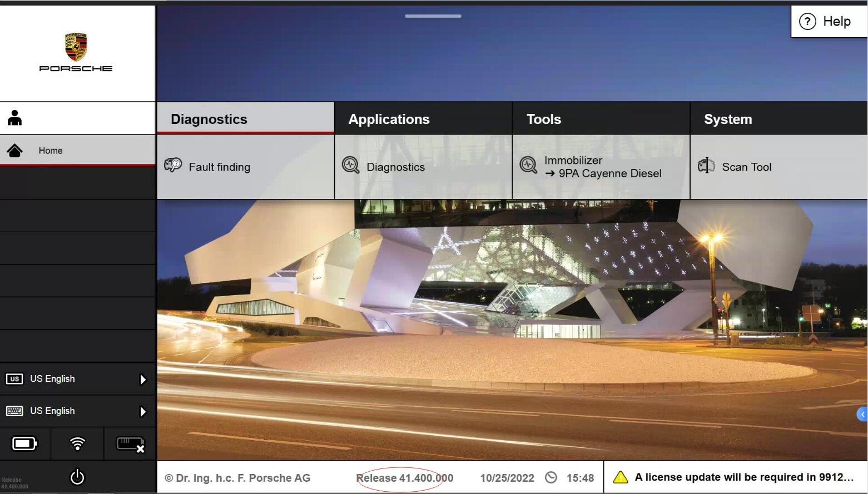Viewport: 868px width, 494px height.
Task: Click the Wi-Fi signal icon
Action: [x=77, y=443]
